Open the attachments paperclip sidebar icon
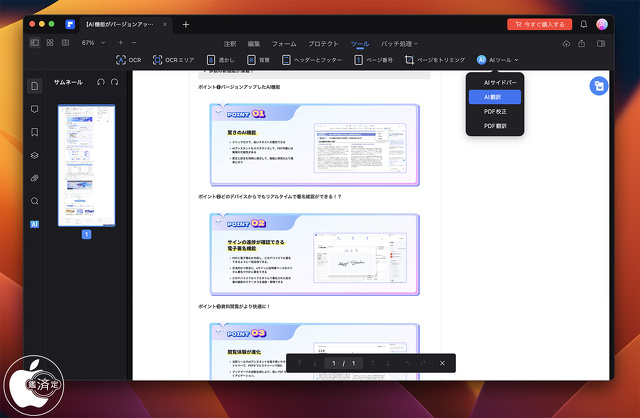640x418 pixels. point(35,178)
